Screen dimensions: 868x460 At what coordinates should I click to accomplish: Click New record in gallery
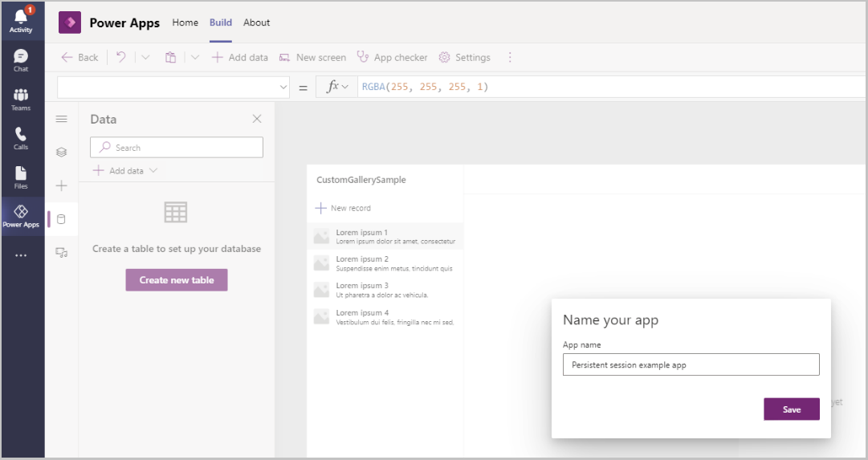[x=343, y=208]
